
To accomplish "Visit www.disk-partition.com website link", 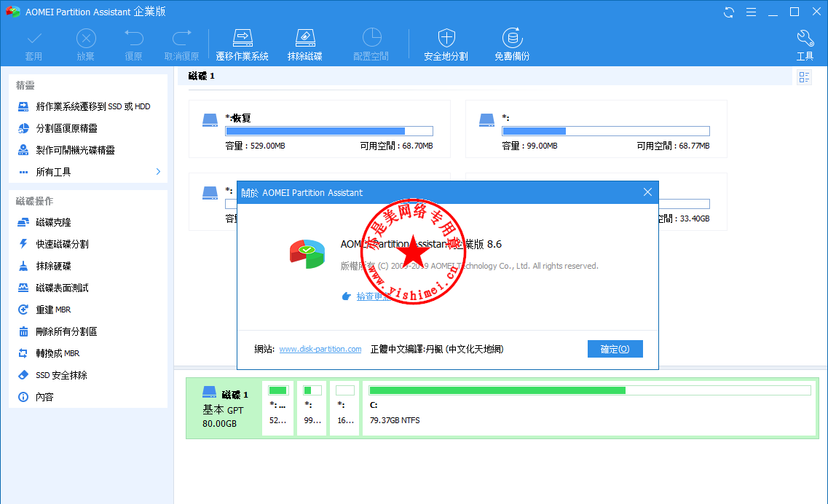I will pos(320,348).
